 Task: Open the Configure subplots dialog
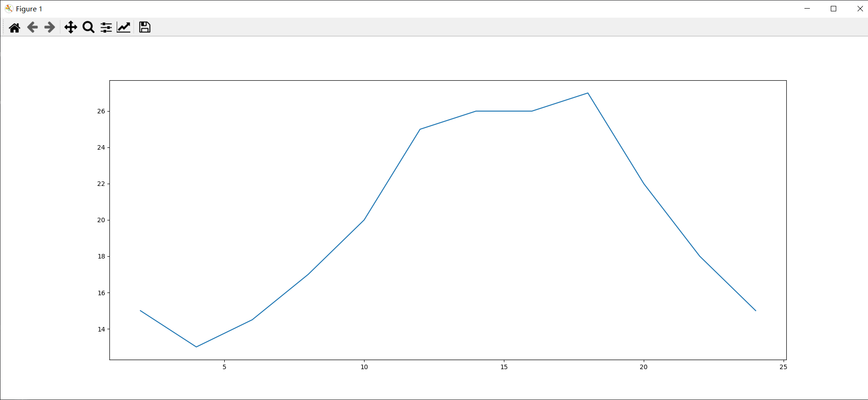[x=106, y=27]
